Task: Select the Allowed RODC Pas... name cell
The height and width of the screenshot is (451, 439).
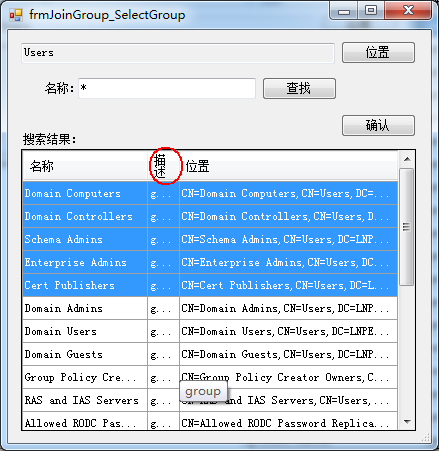Action: click(x=85, y=421)
